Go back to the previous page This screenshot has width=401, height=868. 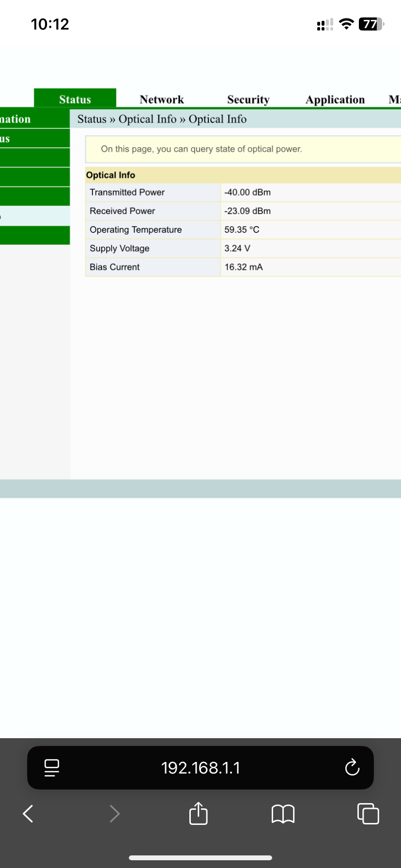click(x=29, y=814)
